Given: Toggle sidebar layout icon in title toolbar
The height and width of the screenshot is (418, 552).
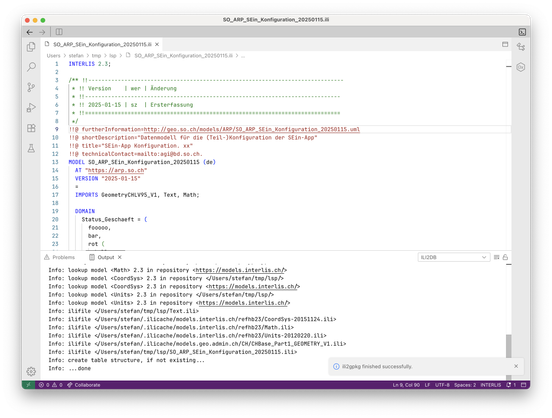Looking at the screenshot, I should click(59, 32).
